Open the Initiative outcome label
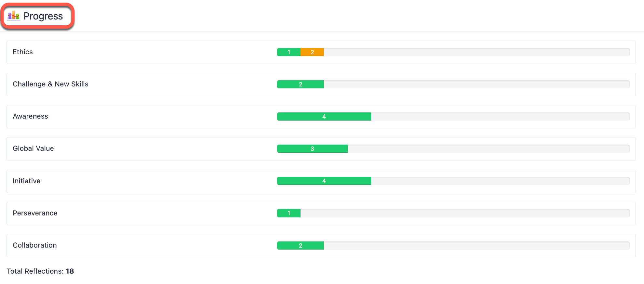Image resolution: width=644 pixels, height=284 pixels. (26, 181)
